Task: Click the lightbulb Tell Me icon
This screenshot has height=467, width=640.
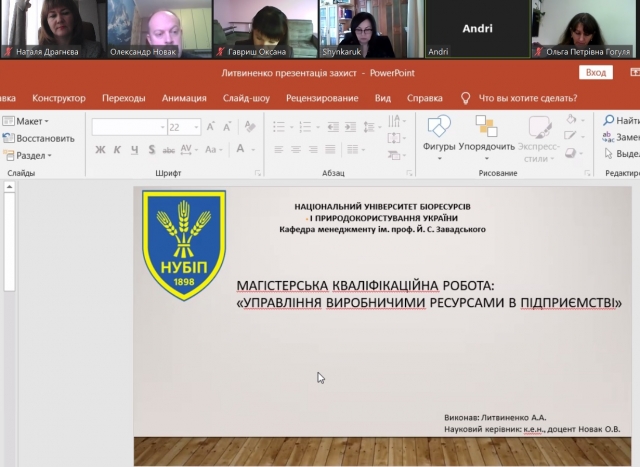Action: click(x=465, y=98)
